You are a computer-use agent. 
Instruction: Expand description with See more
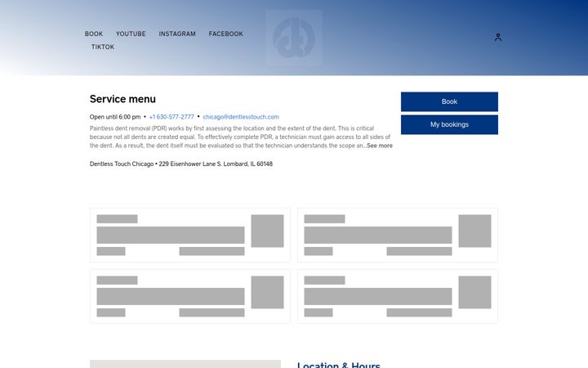tap(380, 146)
